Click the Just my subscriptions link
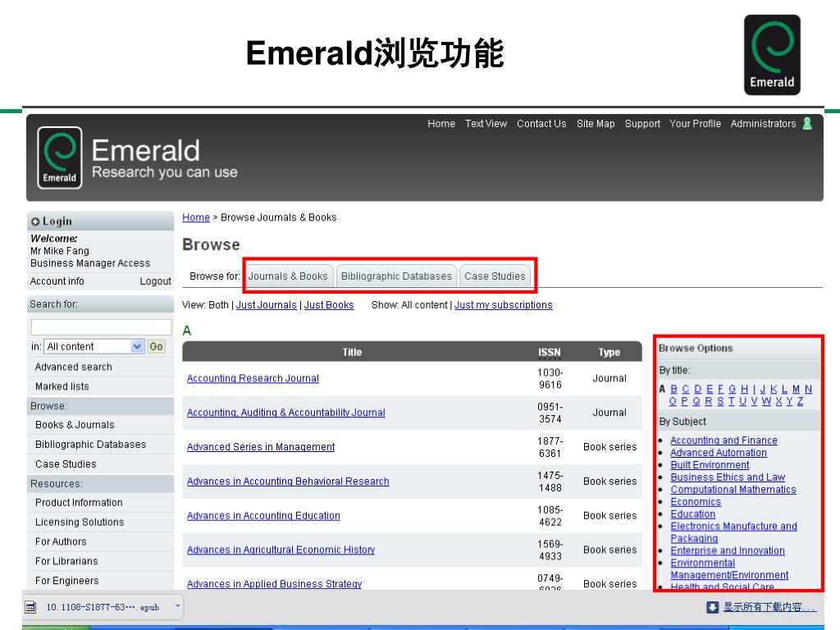The width and height of the screenshot is (840, 630). pos(504,305)
